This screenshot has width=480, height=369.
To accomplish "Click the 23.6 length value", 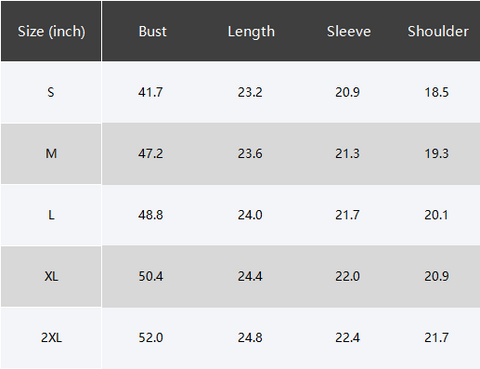I will click(250, 154).
